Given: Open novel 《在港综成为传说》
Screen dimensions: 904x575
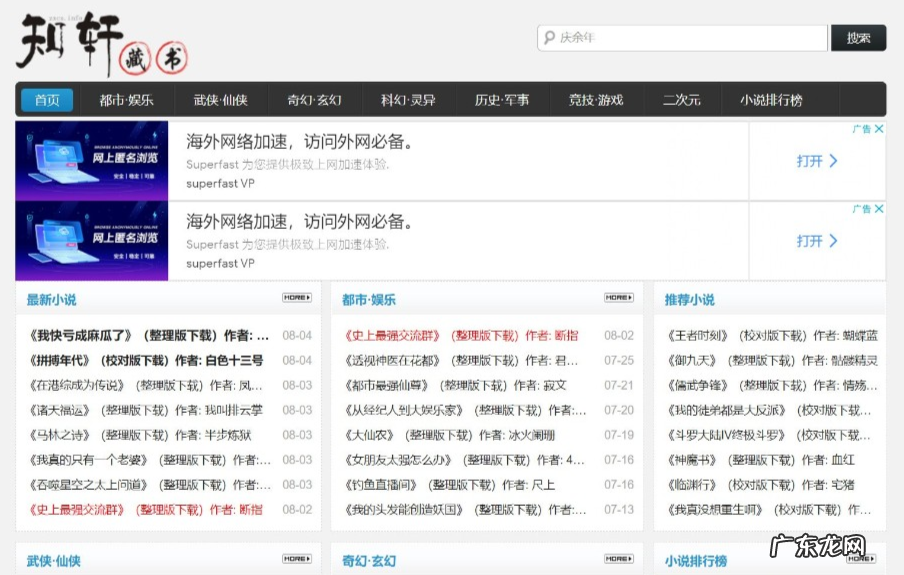Looking at the screenshot, I should pos(145,385).
